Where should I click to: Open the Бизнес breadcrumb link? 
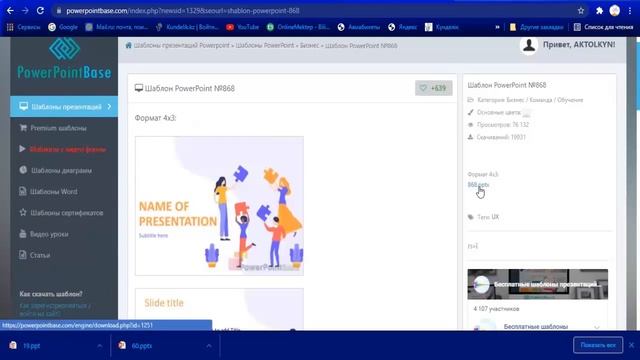(x=309, y=45)
